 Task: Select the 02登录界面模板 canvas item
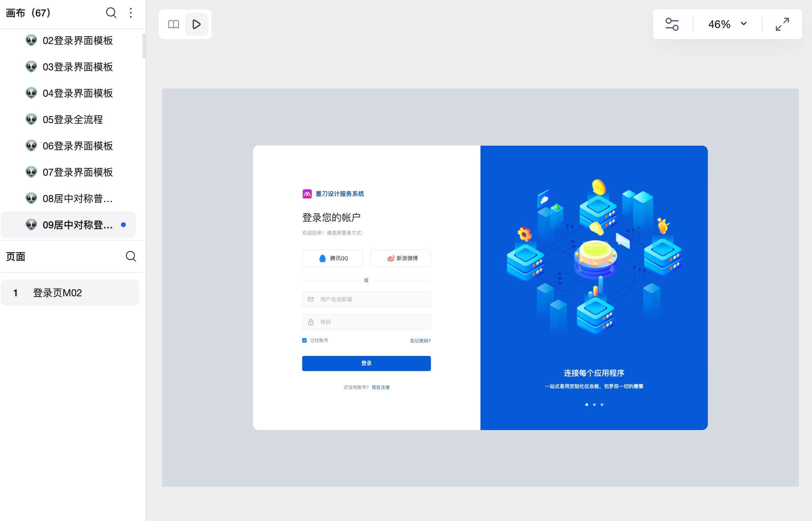point(78,40)
